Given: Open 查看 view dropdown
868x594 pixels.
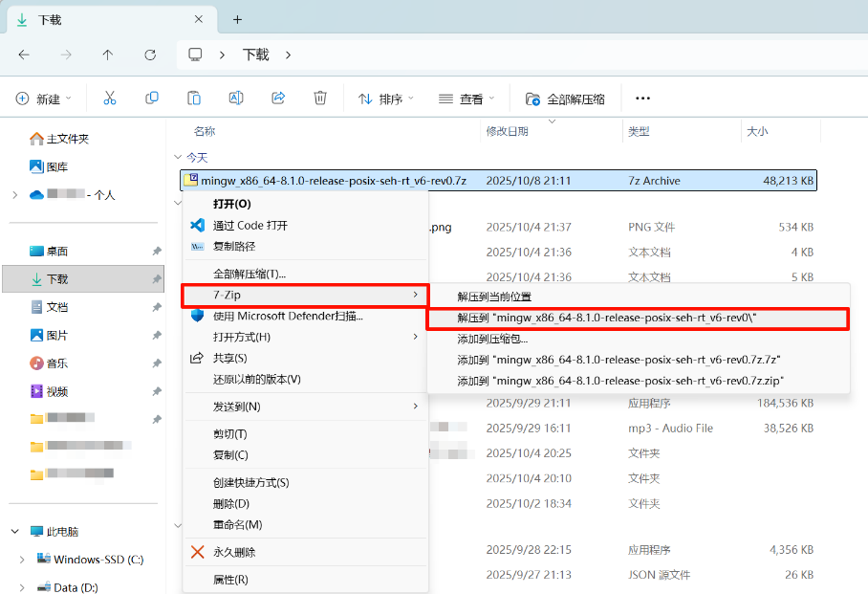Looking at the screenshot, I should (467, 99).
